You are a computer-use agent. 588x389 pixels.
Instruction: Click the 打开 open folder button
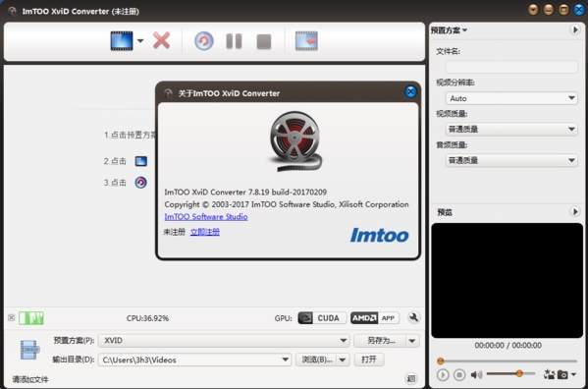click(x=369, y=360)
